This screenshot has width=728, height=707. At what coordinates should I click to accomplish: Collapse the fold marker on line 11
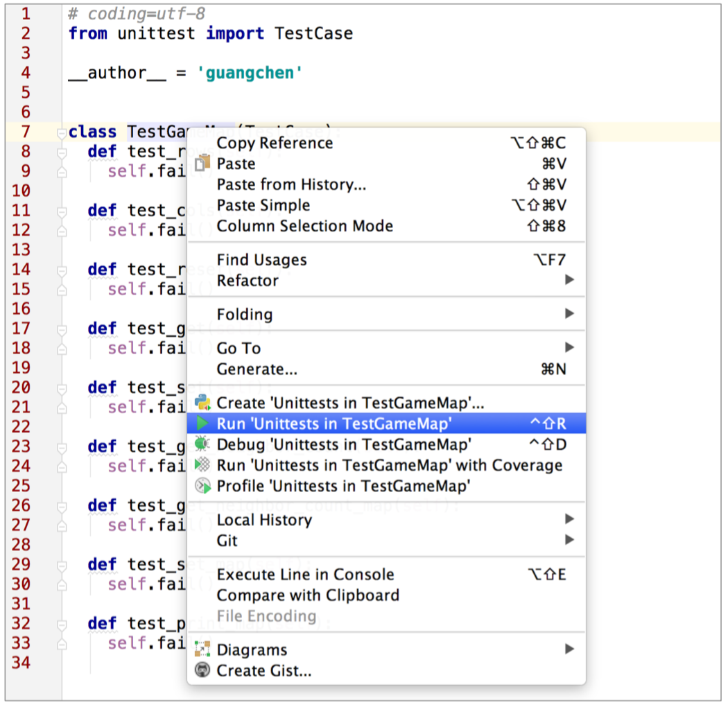pos(61,211)
